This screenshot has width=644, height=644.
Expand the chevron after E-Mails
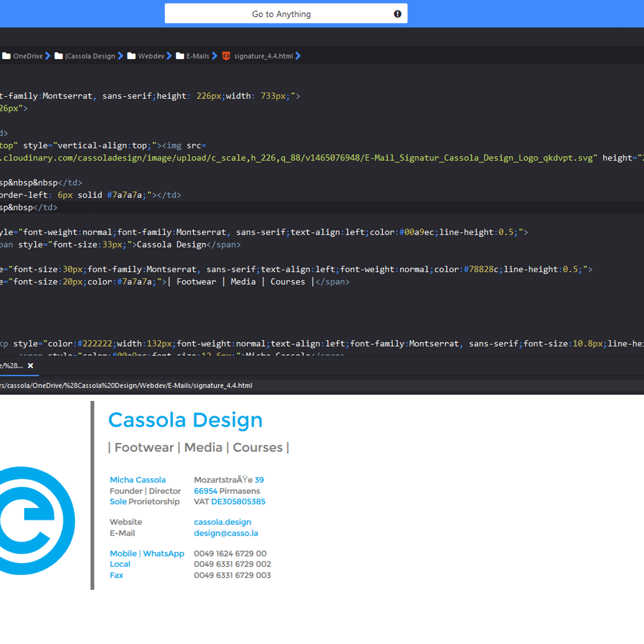(215, 56)
